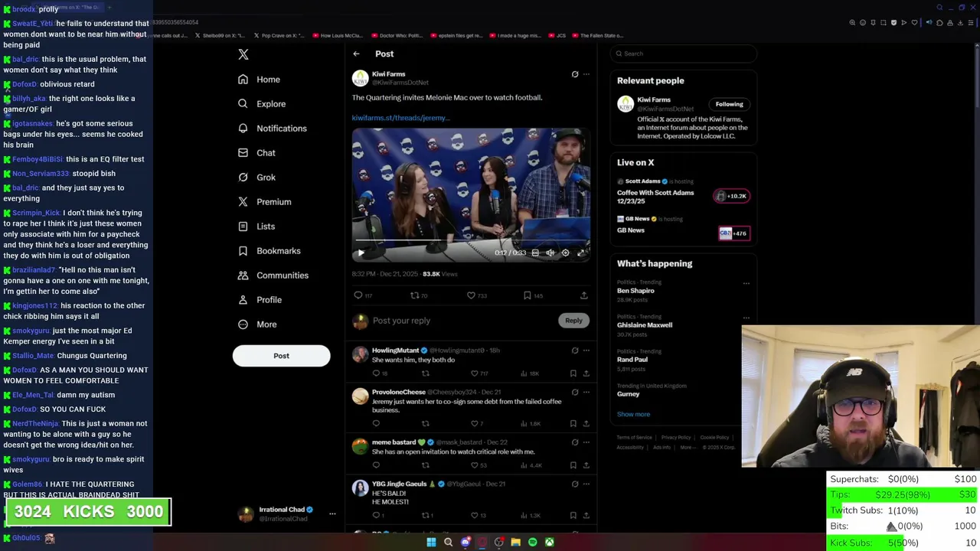
Task: Bookmark HowlingMutant's reply
Action: (573, 373)
